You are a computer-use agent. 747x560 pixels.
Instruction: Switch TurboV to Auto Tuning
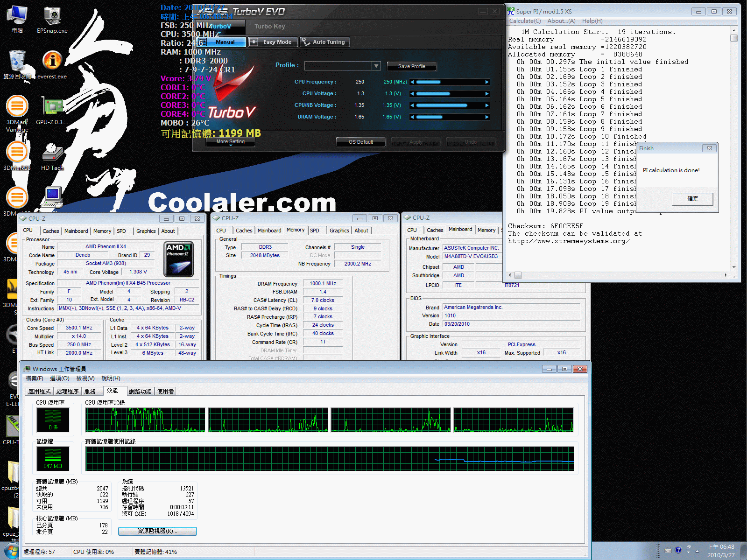click(x=324, y=42)
